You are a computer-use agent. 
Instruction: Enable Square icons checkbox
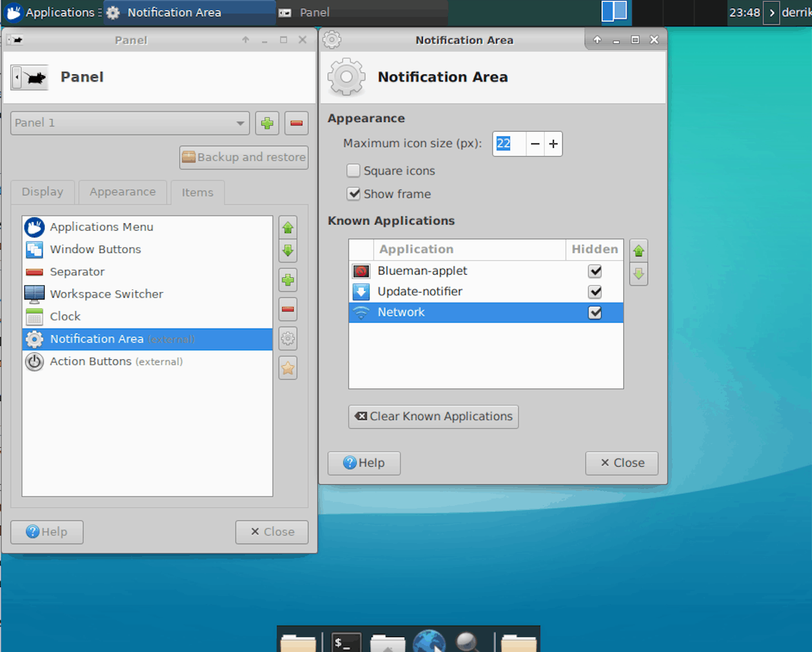pyautogui.click(x=353, y=170)
